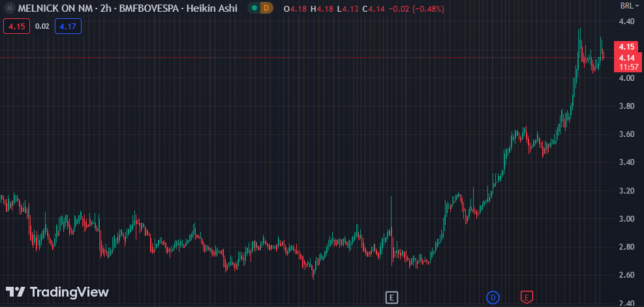Click the 11:57 countdown timer label
This screenshot has width=644, height=307.
pos(627,67)
